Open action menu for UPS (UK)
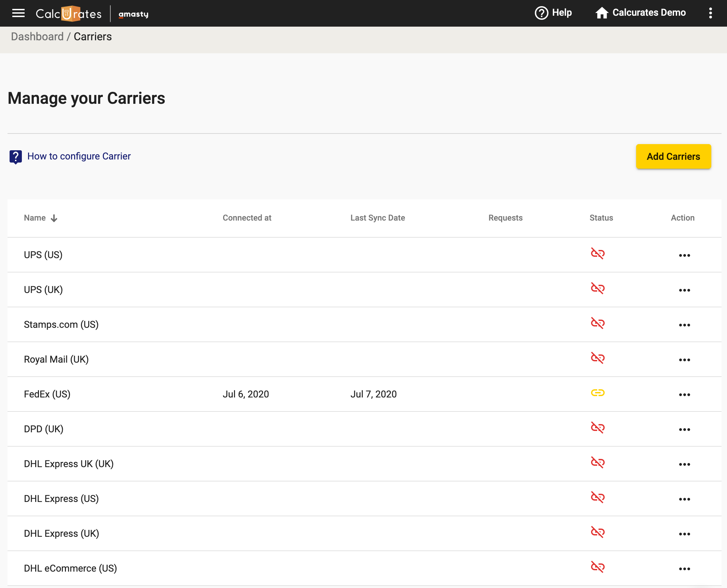The image size is (727, 588). [685, 290]
